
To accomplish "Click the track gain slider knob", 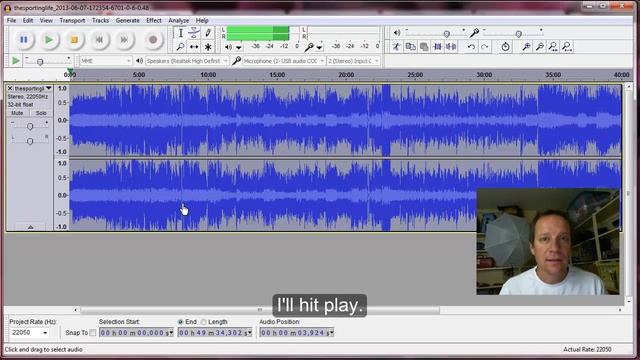I will coord(30,127).
